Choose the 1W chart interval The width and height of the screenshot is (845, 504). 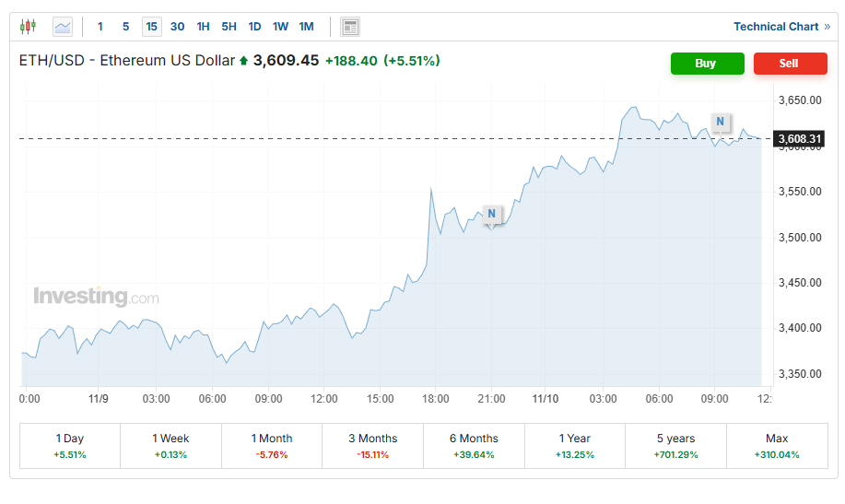point(280,27)
